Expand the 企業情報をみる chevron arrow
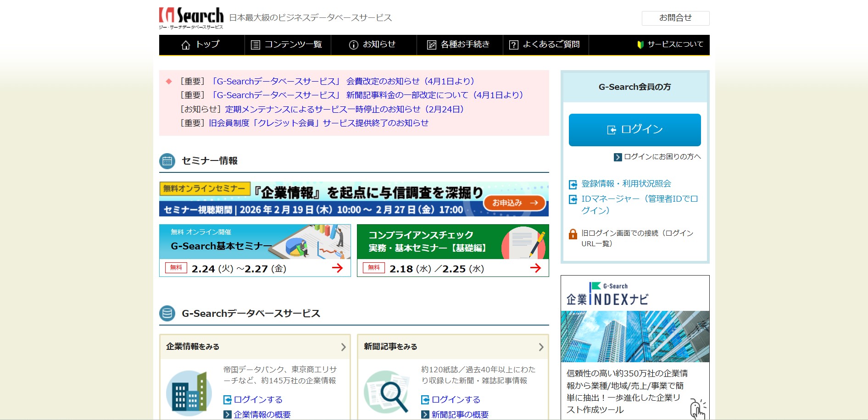This screenshot has height=420, width=868. [343, 347]
